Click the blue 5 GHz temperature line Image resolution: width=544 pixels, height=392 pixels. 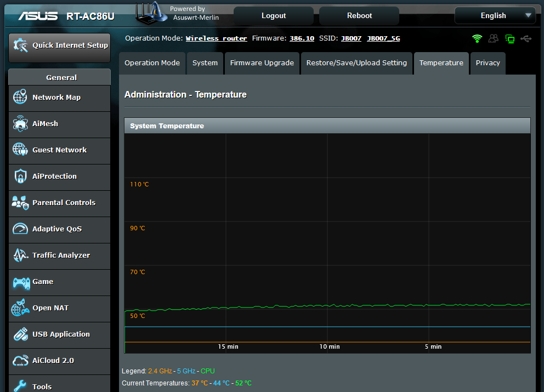327,327
